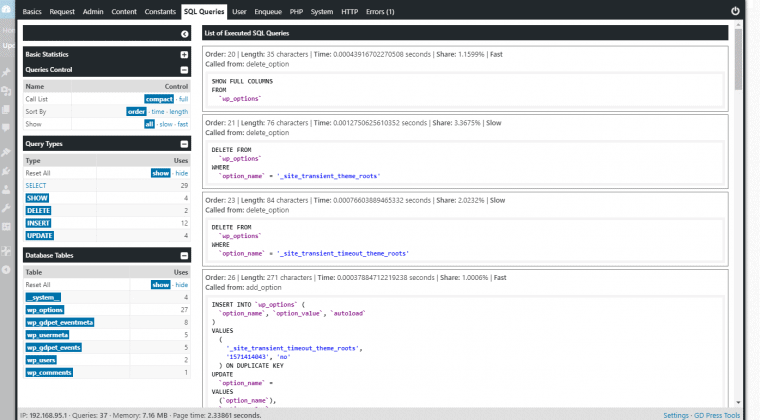
Task: Open the Request tab
Action: (62, 12)
